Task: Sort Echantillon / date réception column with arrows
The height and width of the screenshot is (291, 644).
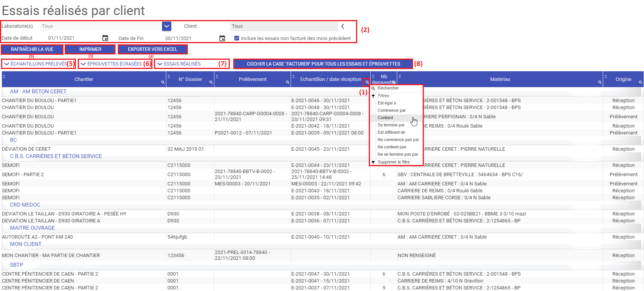Action: click(294, 76)
